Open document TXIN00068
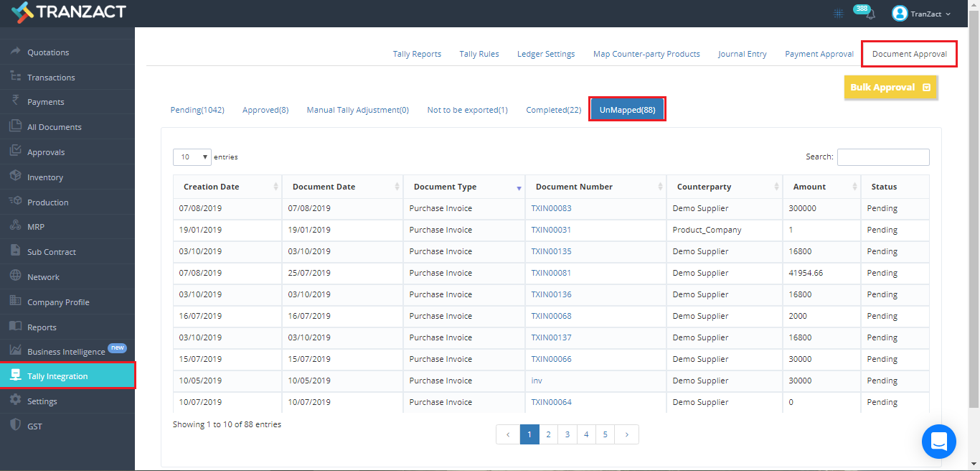 [x=551, y=316]
